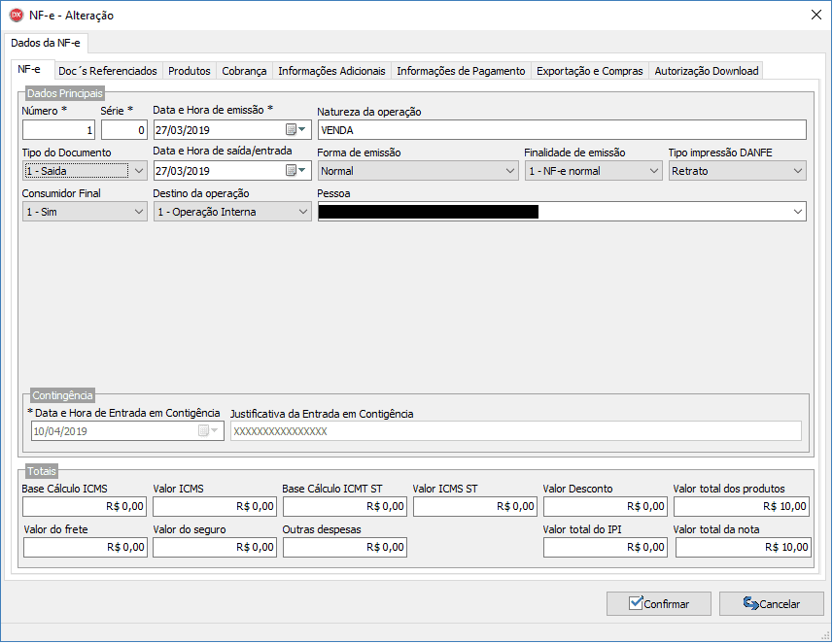The height and width of the screenshot is (644, 833).
Task: Click the Base Cálculo ICMS field
Action: (84, 506)
